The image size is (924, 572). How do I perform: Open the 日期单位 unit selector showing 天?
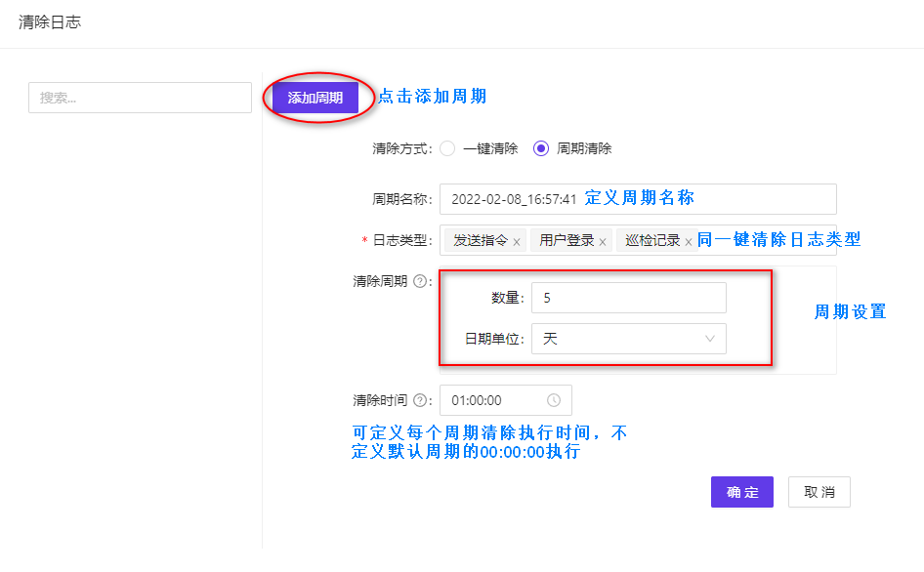(x=630, y=337)
